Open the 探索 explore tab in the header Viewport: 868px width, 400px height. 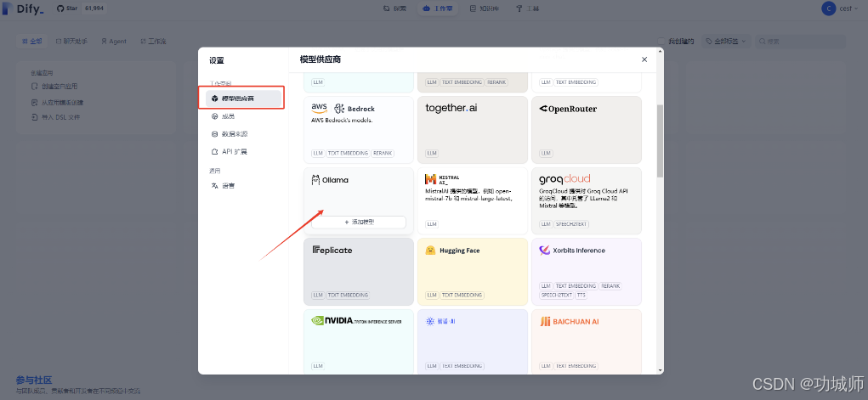pyautogui.click(x=396, y=8)
